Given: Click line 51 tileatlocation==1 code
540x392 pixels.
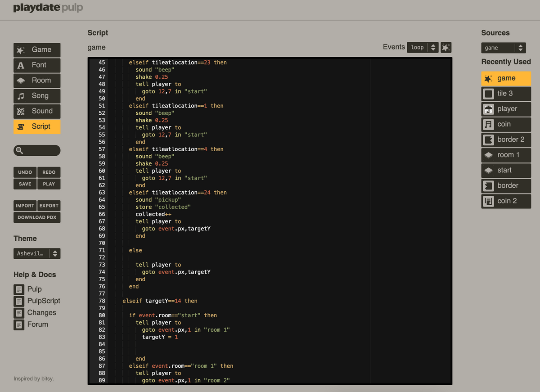Looking at the screenshot, I should [176, 106].
